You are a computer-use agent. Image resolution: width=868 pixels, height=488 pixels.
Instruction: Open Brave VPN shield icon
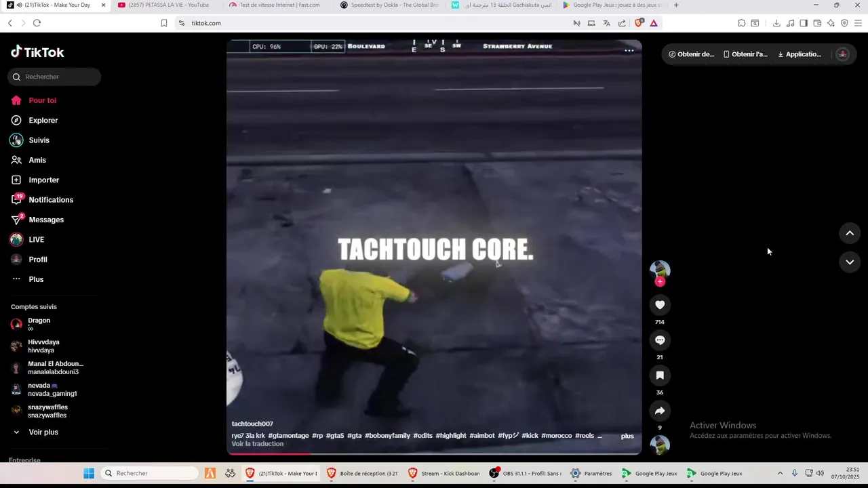844,23
